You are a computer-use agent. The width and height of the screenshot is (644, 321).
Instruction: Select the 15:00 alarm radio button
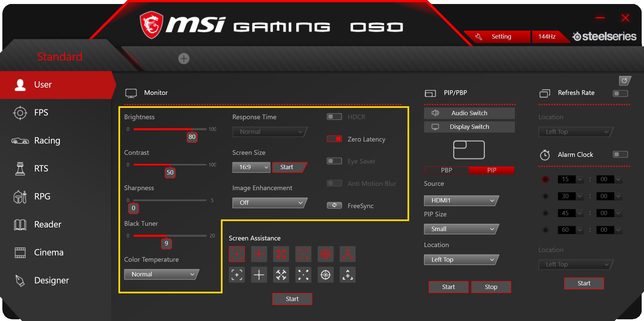(x=546, y=179)
